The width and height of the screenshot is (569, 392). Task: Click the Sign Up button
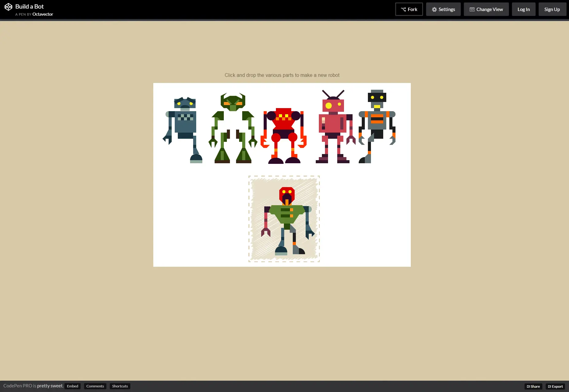(x=552, y=9)
